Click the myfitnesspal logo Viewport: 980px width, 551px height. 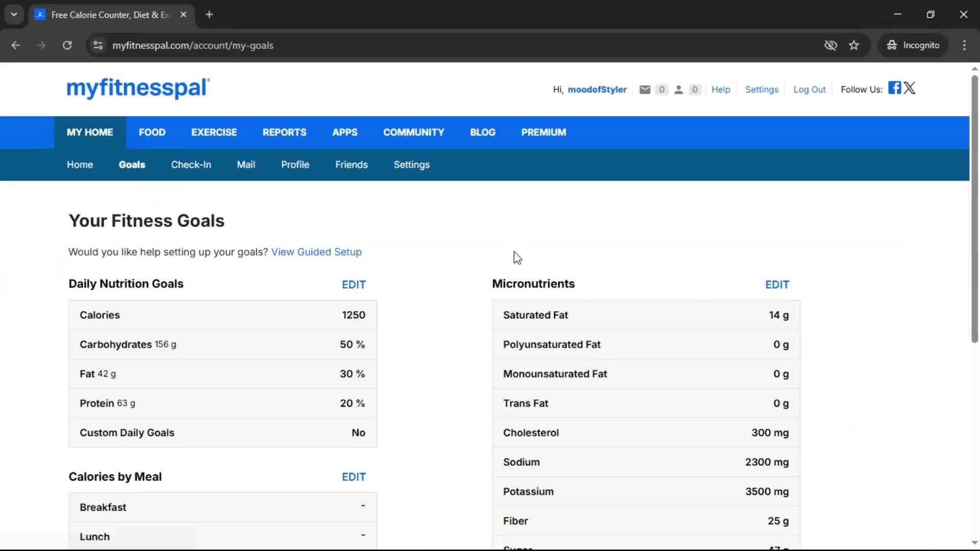[x=138, y=88]
